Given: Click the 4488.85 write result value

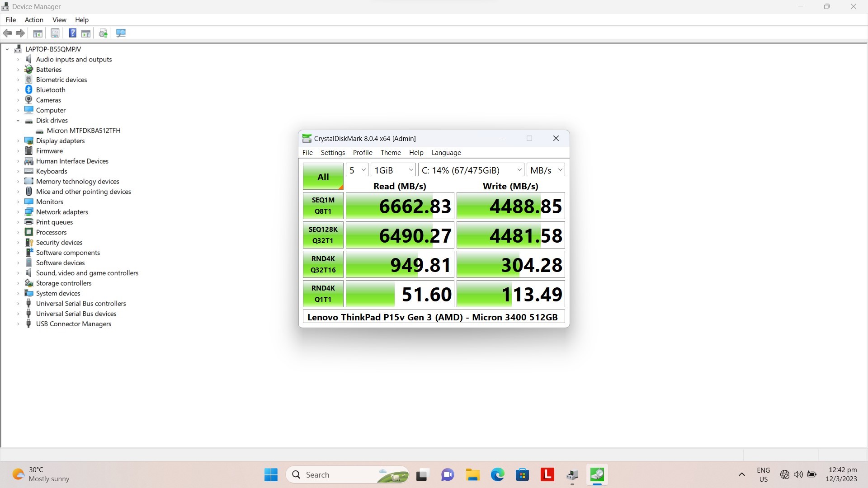Looking at the screenshot, I should [x=511, y=206].
